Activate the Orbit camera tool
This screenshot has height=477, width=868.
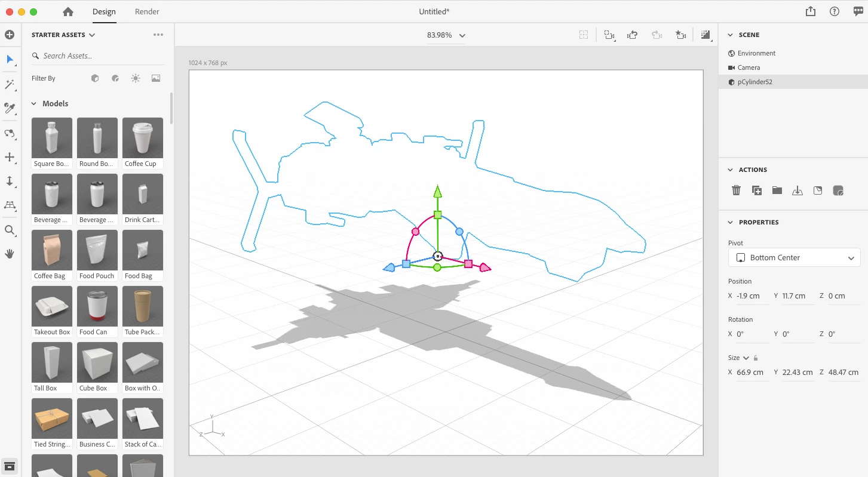click(10, 133)
